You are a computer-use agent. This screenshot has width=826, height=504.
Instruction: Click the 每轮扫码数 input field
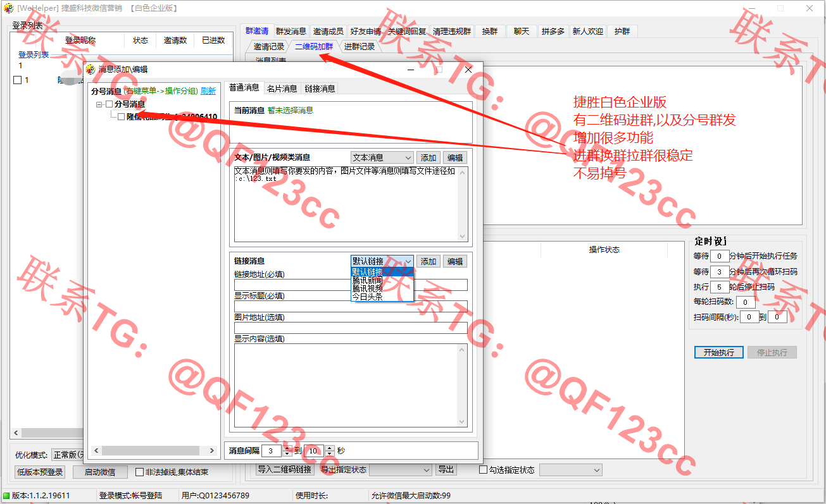point(745,302)
